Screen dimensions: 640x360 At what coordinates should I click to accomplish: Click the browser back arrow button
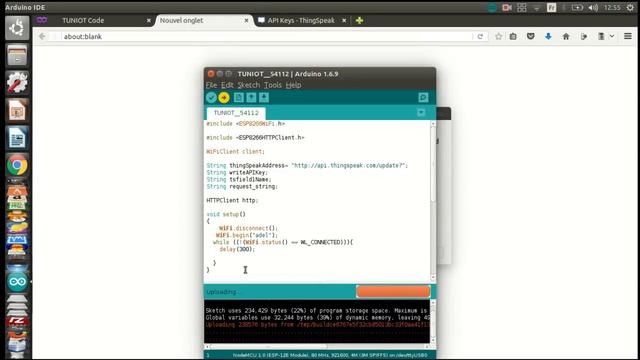click(x=42, y=36)
